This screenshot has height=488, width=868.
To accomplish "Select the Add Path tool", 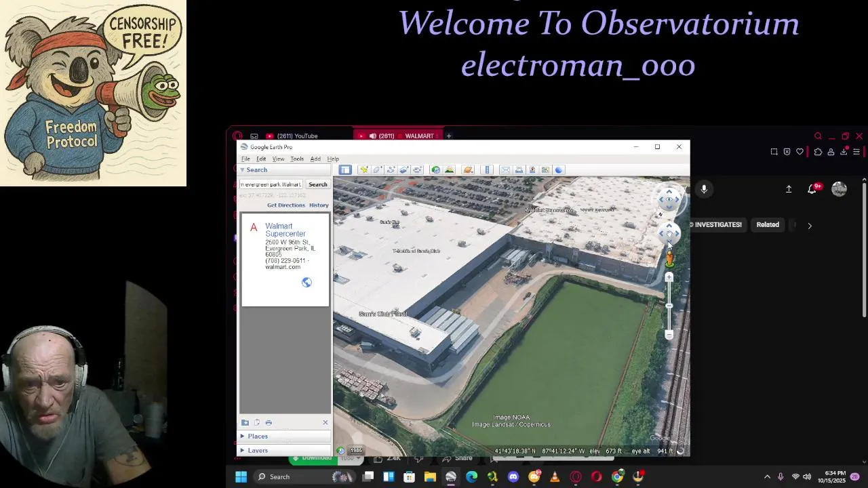I will (x=391, y=170).
